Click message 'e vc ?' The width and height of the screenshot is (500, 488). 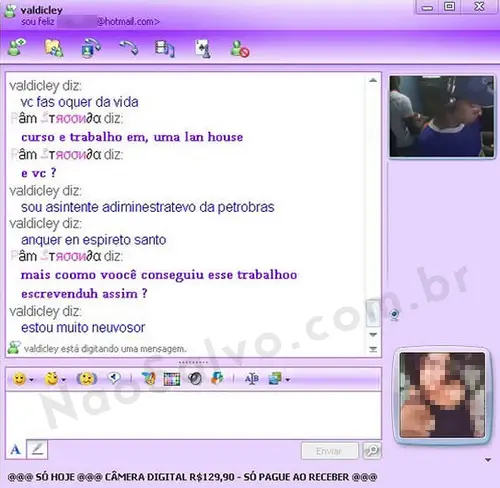pyautogui.click(x=39, y=173)
